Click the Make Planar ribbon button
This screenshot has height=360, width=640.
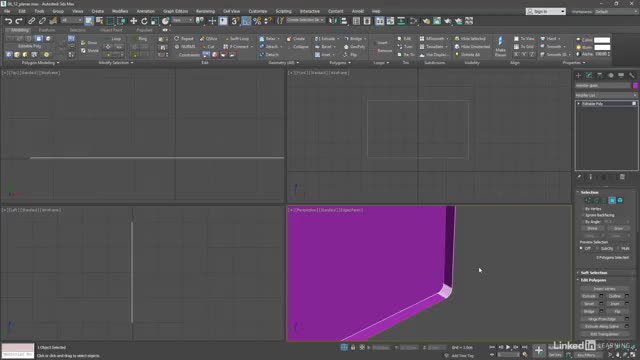click(500, 46)
